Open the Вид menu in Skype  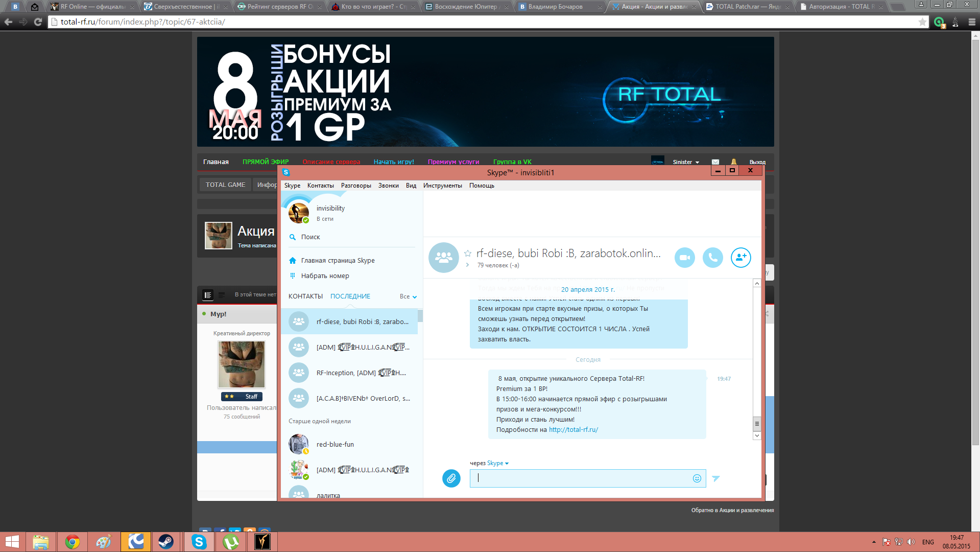tap(411, 186)
